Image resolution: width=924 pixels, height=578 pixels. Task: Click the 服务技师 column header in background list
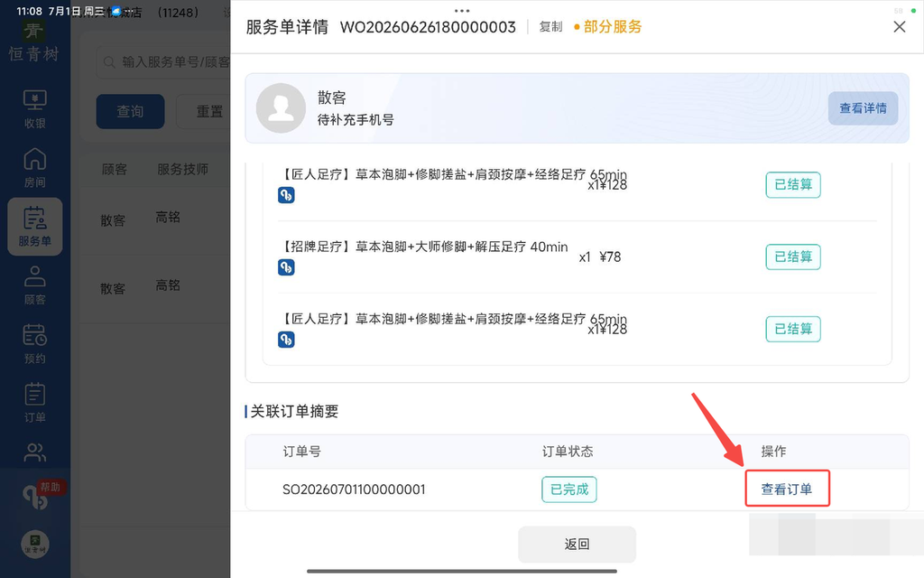[182, 169]
